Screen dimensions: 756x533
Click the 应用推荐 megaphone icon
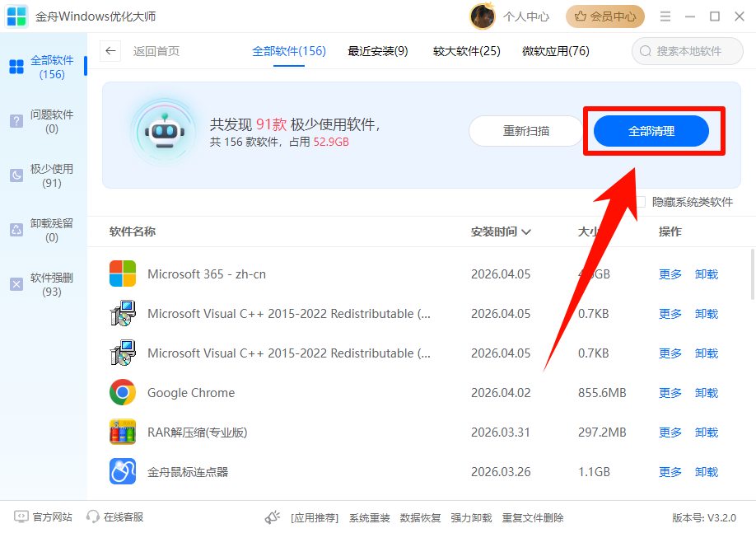point(272,517)
